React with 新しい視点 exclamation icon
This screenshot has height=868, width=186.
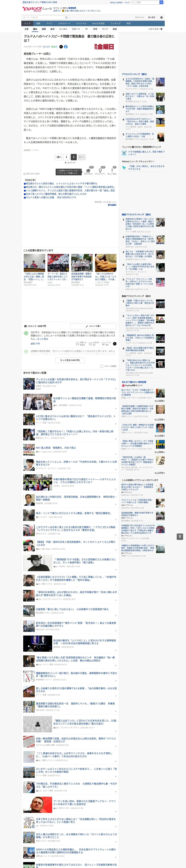point(112,171)
